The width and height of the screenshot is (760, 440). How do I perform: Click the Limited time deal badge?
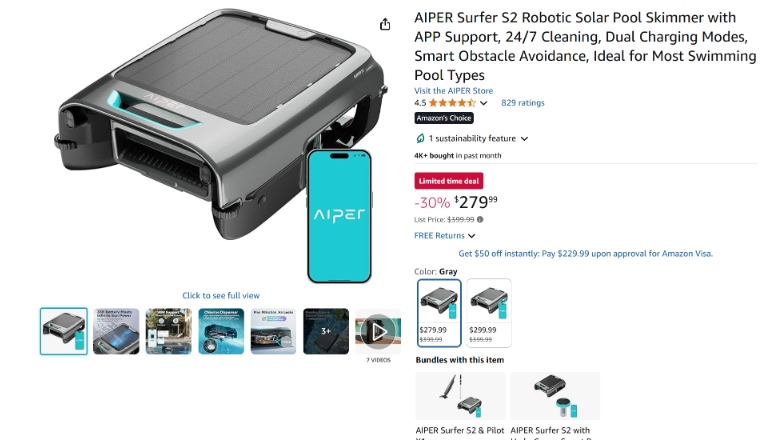[449, 181]
